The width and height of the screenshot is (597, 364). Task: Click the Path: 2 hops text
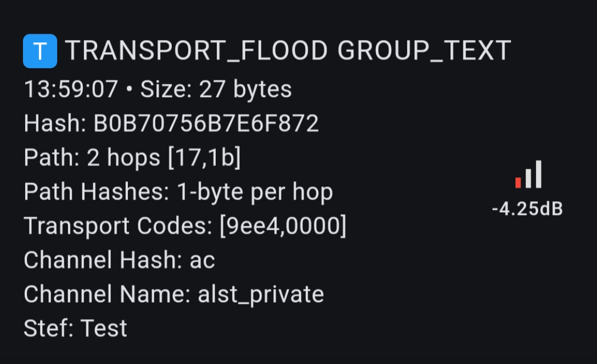coord(92,158)
